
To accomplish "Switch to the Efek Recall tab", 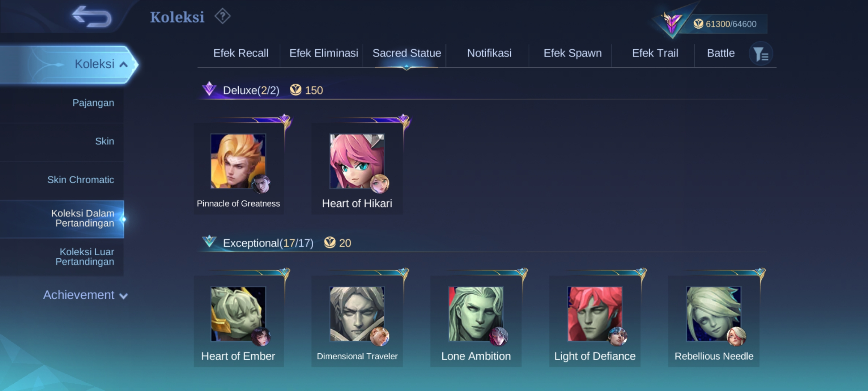I will pos(241,53).
